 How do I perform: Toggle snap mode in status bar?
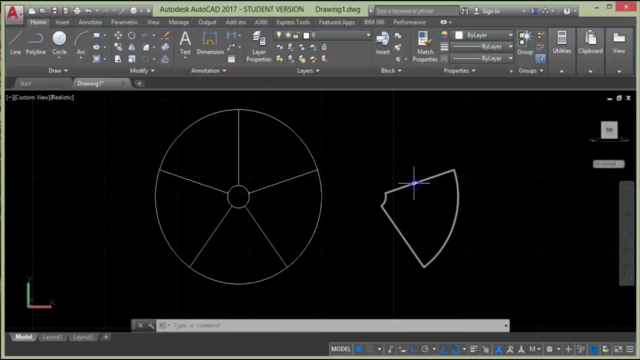[x=370, y=349]
